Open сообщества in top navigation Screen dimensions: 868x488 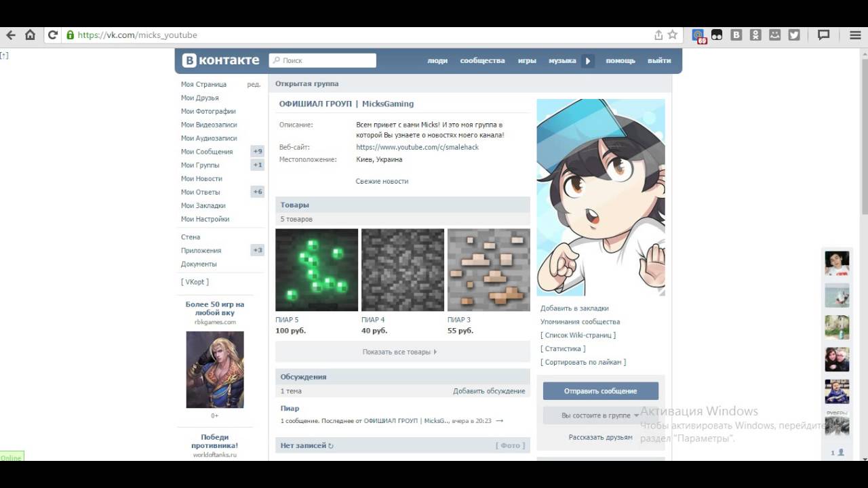pyautogui.click(x=482, y=60)
